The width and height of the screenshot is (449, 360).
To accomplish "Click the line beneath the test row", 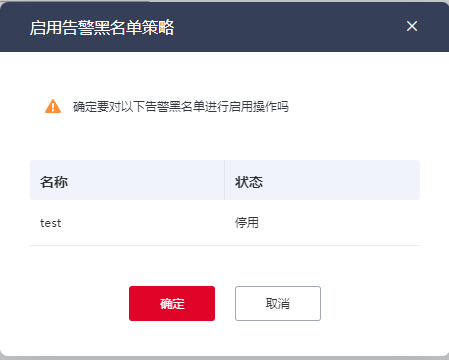I will tap(225, 245).
